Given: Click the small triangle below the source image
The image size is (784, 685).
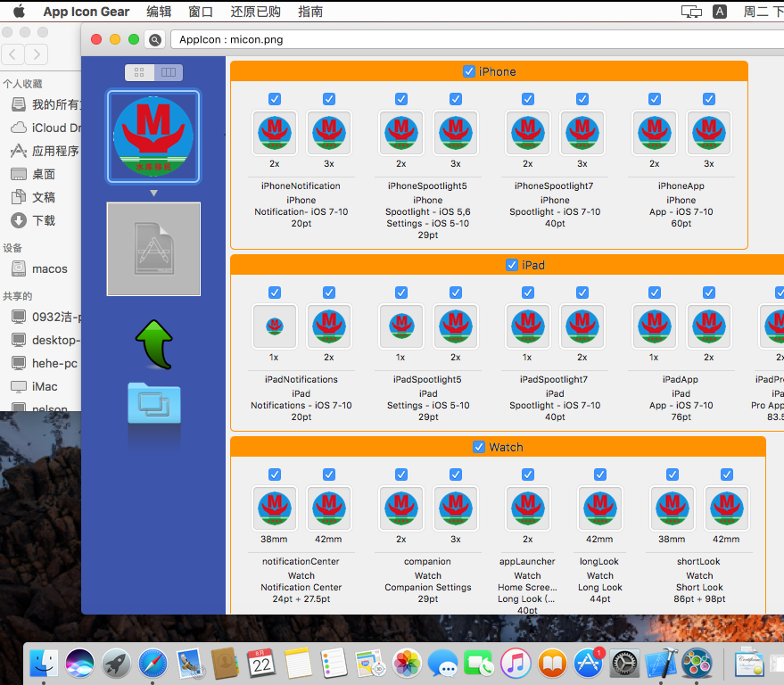Looking at the screenshot, I should 153,193.
